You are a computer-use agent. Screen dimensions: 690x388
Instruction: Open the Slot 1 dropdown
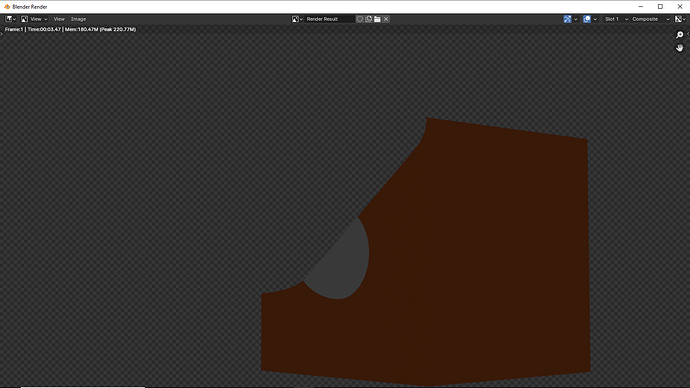pos(616,19)
